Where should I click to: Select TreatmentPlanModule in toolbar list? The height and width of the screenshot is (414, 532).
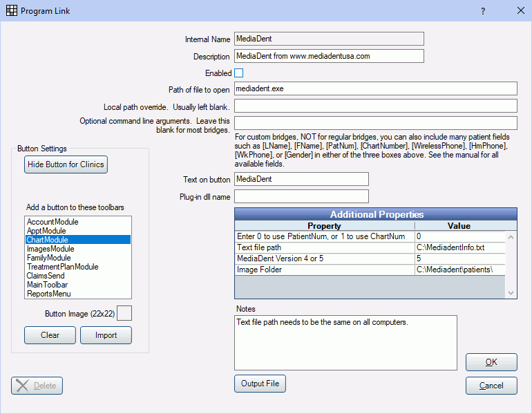pos(78,267)
